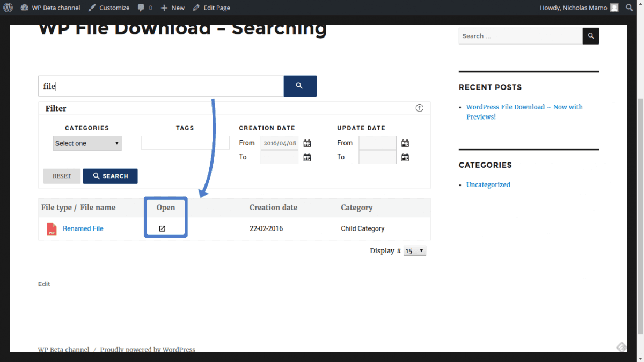This screenshot has height=362, width=644.
Task: Open the New content menu
Action: point(173,8)
